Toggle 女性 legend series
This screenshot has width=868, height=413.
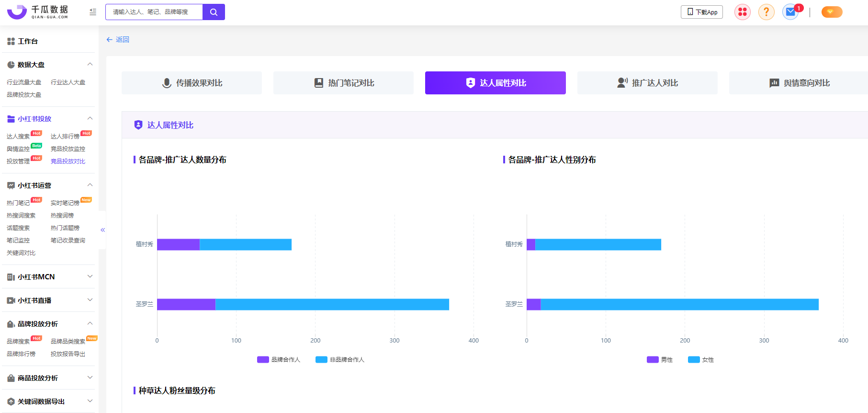pyautogui.click(x=701, y=360)
